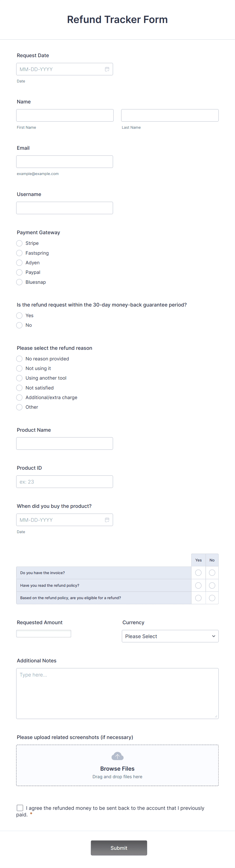
Task: Mark 'No' for refund policy question
Action: click(x=212, y=585)
